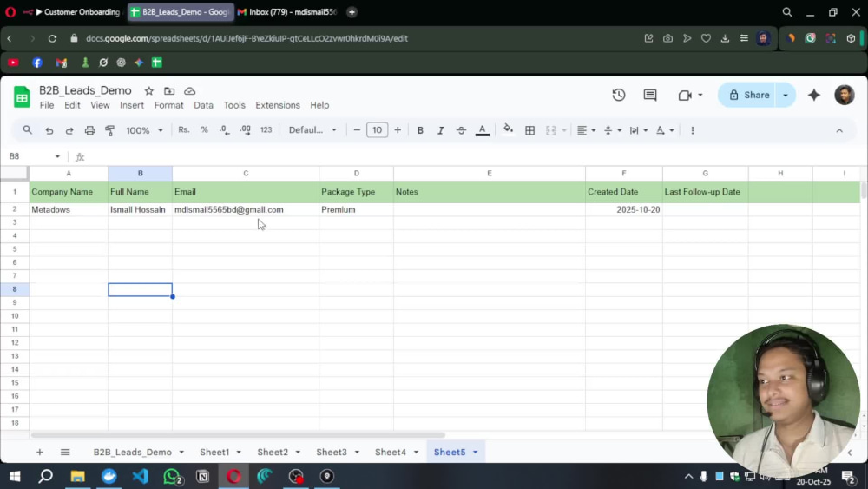Open the text color picker
The width and height of the screenshot is (868, 489).
coord(482,130)
